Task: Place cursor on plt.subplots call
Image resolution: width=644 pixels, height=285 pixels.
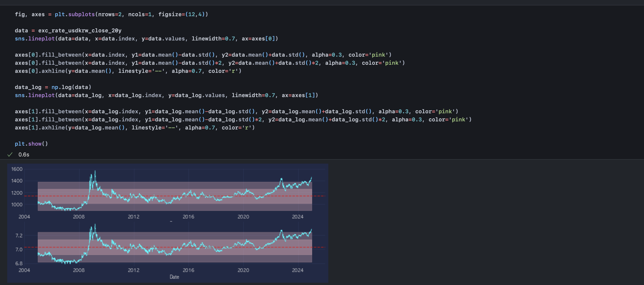Action: coord(75,14)
